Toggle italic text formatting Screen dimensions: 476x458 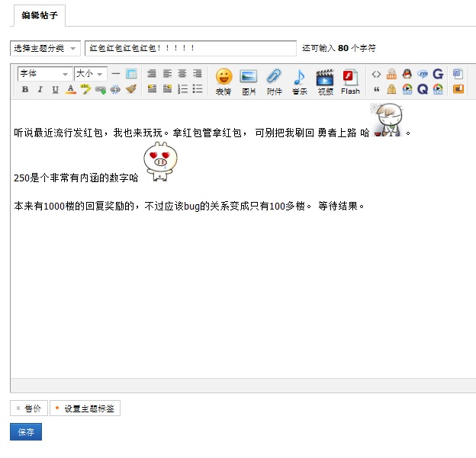point(40,89)
